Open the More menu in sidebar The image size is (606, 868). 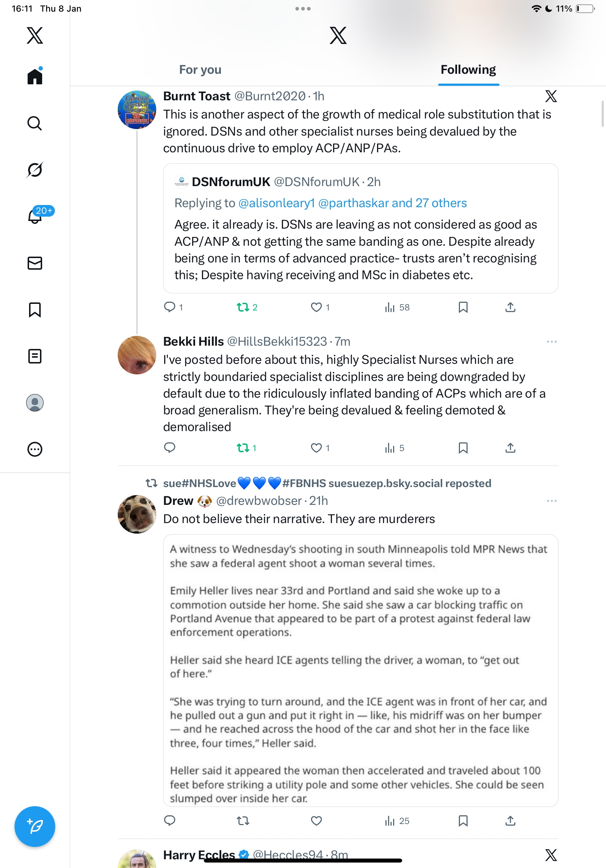coord(35,450)
